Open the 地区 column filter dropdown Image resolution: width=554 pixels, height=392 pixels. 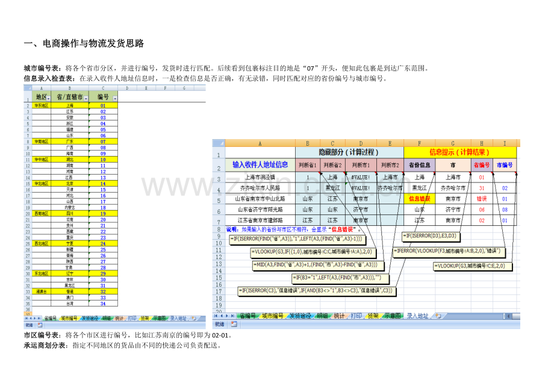(x=49, y=98)
